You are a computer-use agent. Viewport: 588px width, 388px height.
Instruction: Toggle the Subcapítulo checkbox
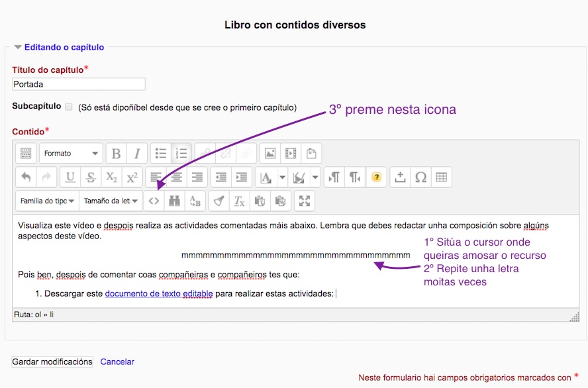69,107
